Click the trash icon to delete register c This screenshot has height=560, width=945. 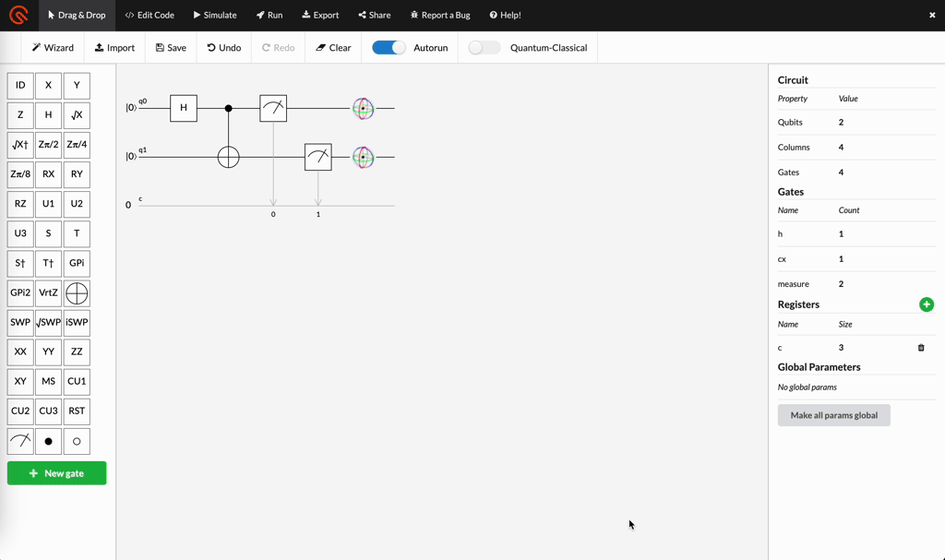coord(920,347)
